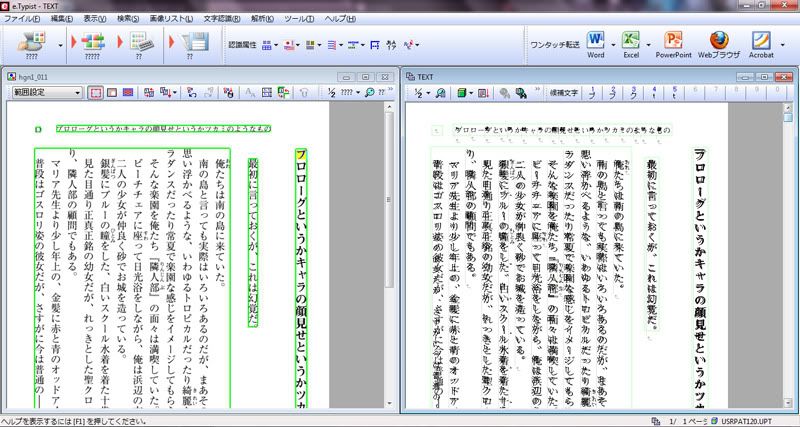Open the lines attribute dropdown
The width and height of the screenshot is (800, 427).
pyautogui.click(x=341, y=45)
